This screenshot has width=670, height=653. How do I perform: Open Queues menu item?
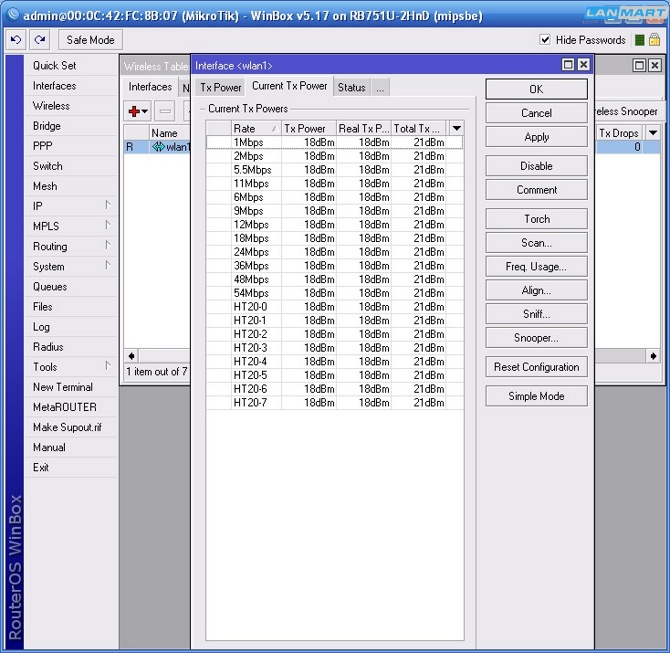[71, 286]
